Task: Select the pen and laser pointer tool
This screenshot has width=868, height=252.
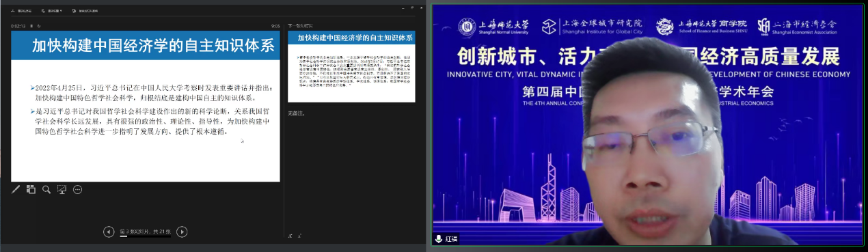Action: [16, 190]
